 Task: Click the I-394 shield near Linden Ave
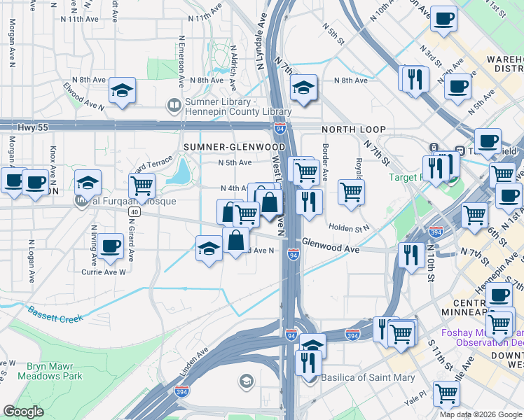pos(181,391)
